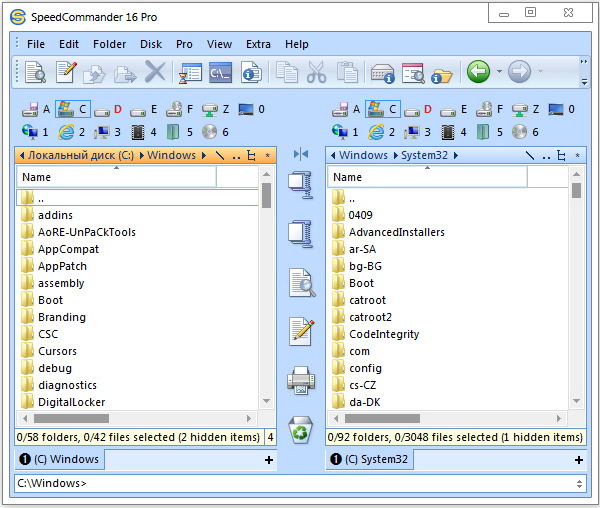Expand arrow after Windows in left path bar
The width and height of the screenshot is (600, 508).
203,155
